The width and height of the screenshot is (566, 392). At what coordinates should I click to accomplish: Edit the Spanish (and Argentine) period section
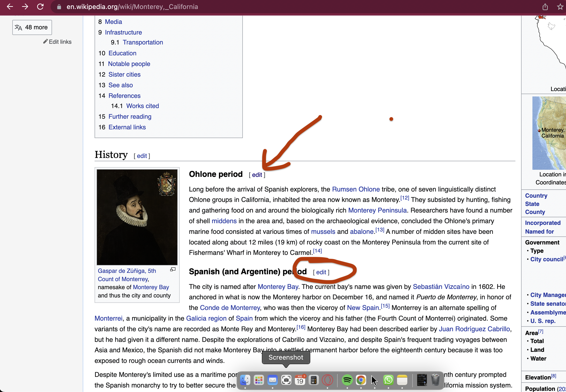[x=321, y=272]
